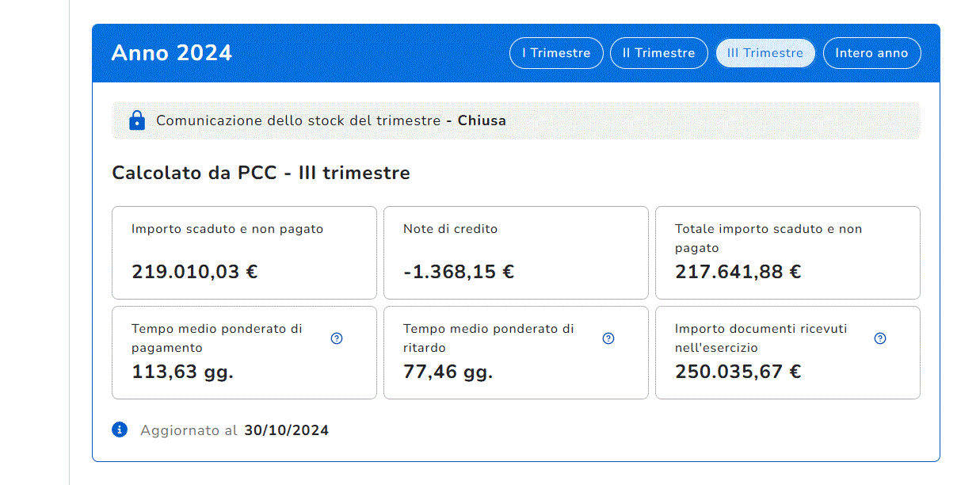This screenshot has width=980, height=485.
Task: Select the II Trimestre tab
Action: (658, 53)
